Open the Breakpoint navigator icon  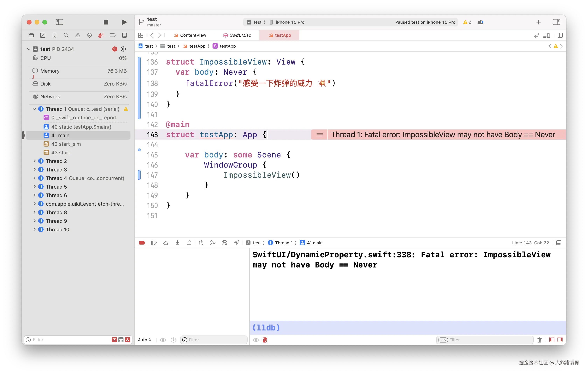point(113,35)
